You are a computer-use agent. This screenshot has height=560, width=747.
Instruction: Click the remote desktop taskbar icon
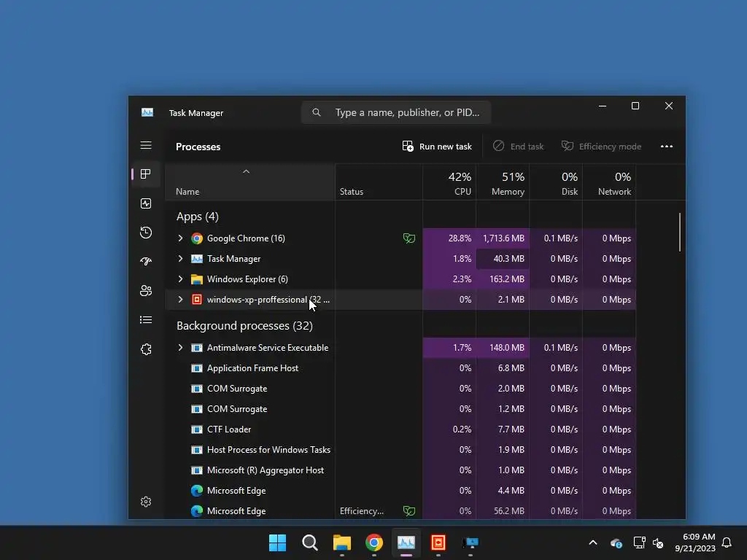471,542
